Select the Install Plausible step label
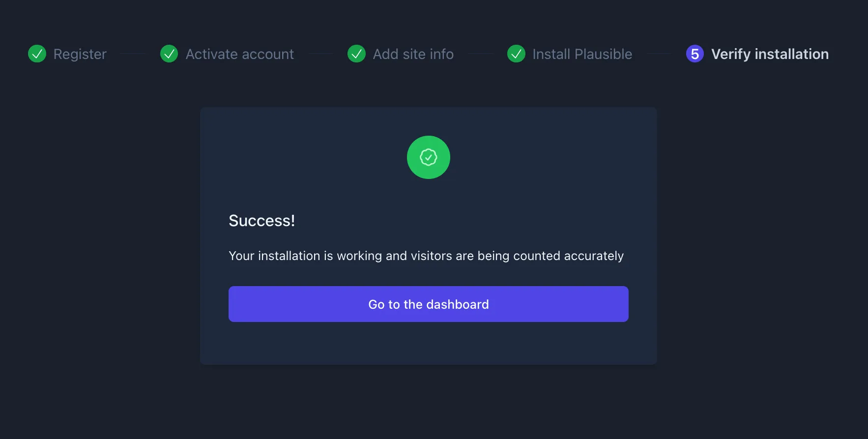868x439 pixels. click(582, 54)
